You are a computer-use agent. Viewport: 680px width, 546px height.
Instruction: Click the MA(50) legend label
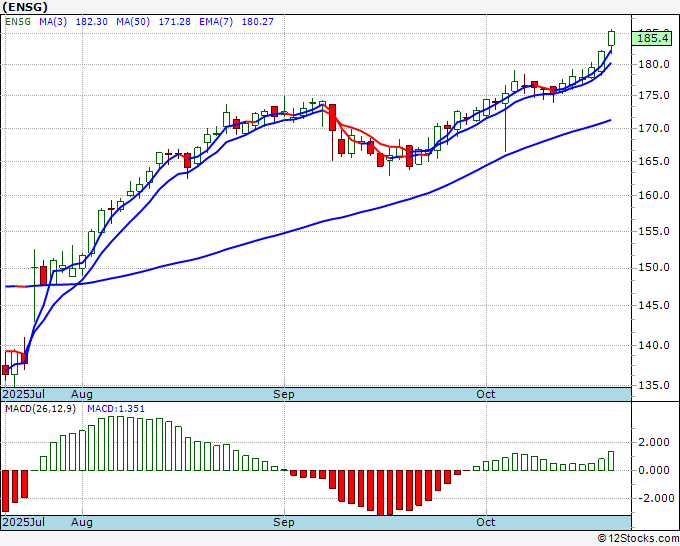coord(133,21)
